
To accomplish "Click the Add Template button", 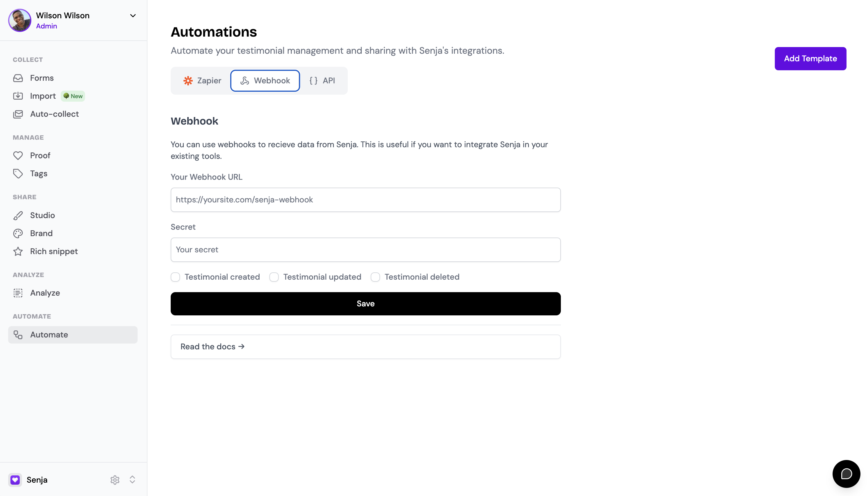I will [x=810, y=59].
